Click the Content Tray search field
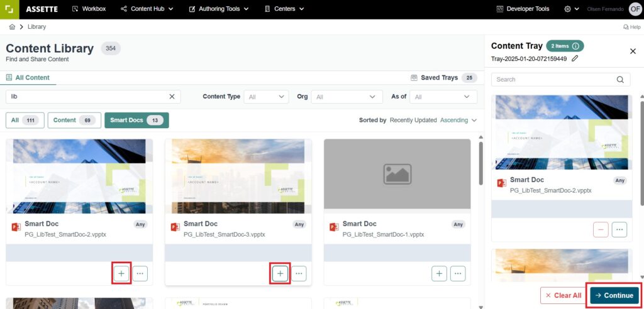 [560, 80]
